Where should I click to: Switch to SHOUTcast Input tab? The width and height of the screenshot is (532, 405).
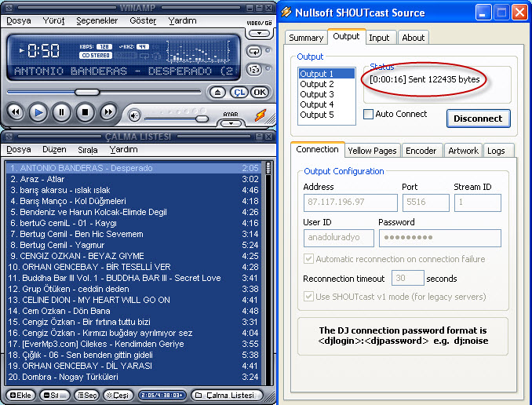379,38
